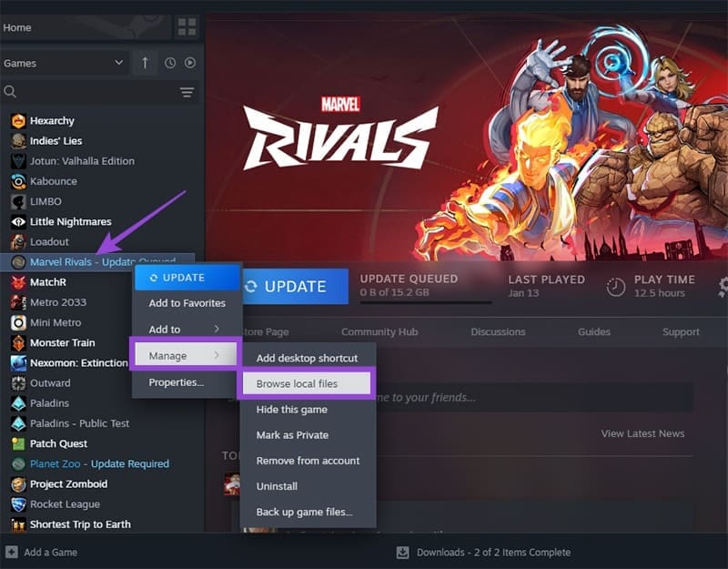This screenshot has height=569, width=728.
Task: Click the Planet Zoo game icon
Action: point(18,463)
